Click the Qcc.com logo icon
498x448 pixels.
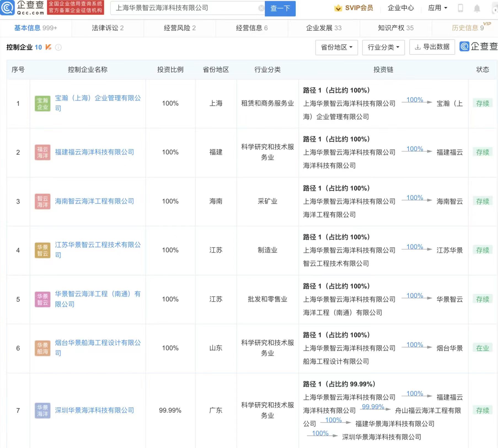pos(7,8)
